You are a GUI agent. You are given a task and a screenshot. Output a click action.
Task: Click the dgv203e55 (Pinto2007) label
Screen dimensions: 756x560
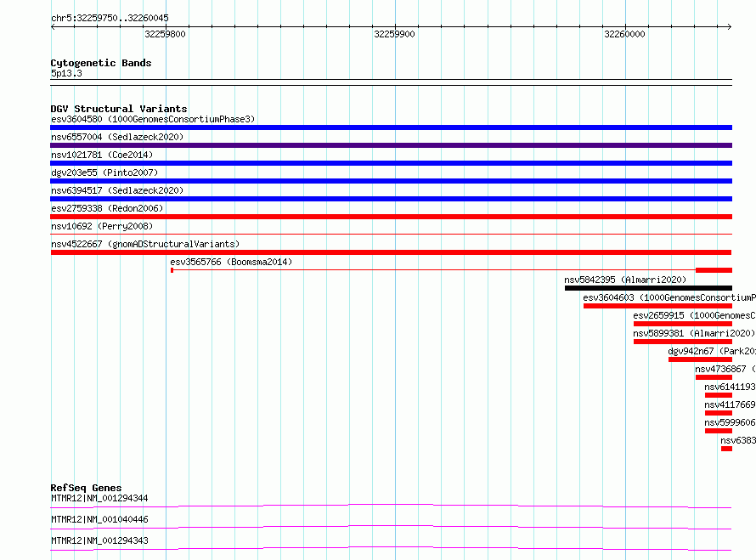coord(104,173)
